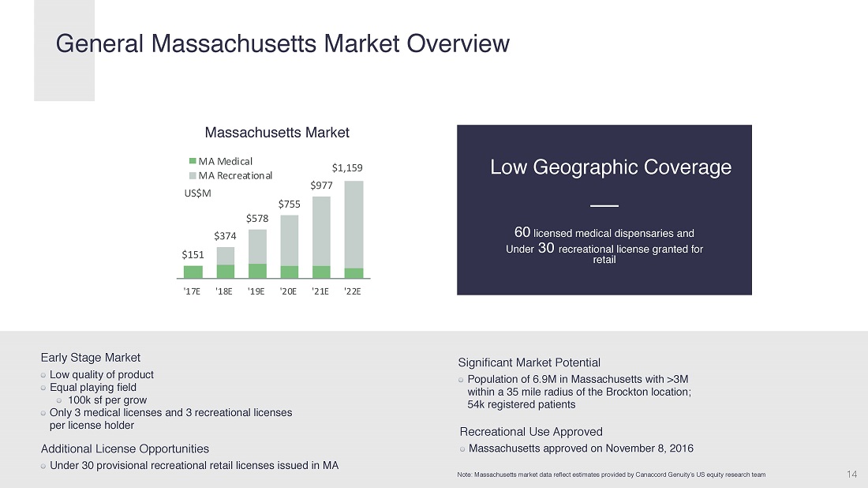Click the 'Early Stage Market' heading
This screenshot has width=868, height=488.
(x=91, y=358)
